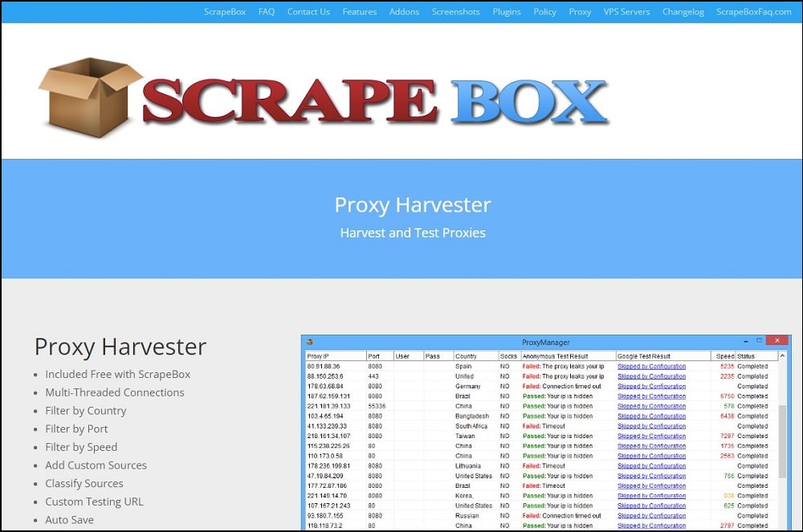Sort by Proxy IP column header
Image resolution: width=803 pixels, height=532 pixels.
click(x=336, y=356)
